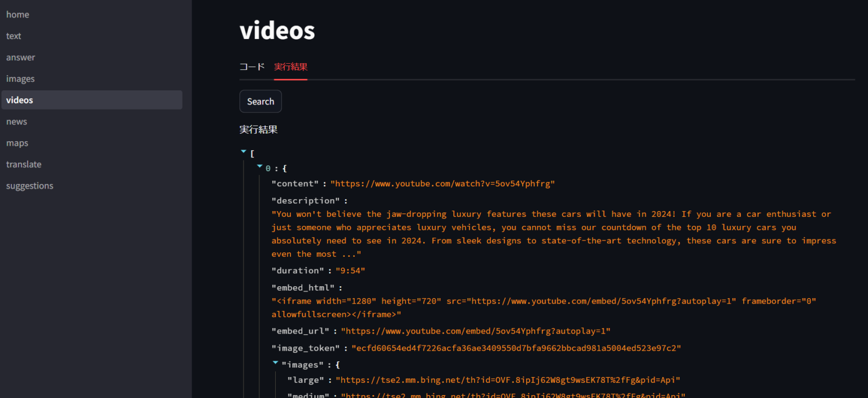868x398 pixels.
Task: Collapse the "images" object in the JSON tree
Action: pos(275,362)
